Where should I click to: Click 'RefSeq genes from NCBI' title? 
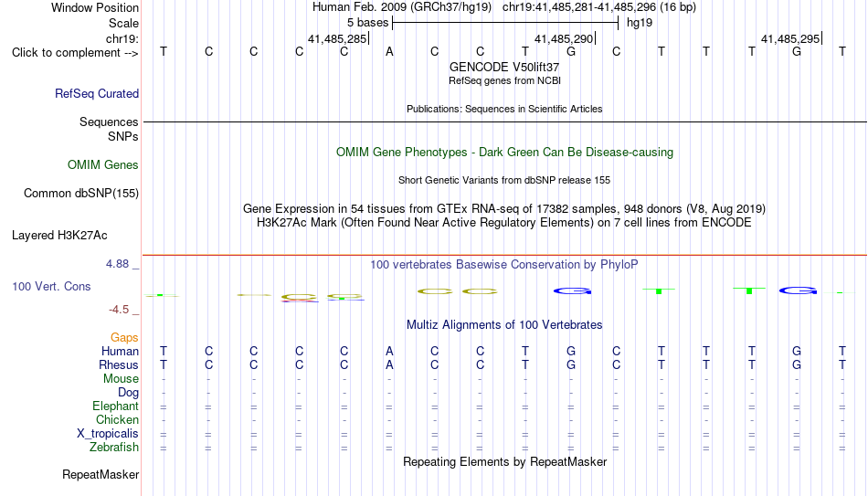(x=504, y=80)
